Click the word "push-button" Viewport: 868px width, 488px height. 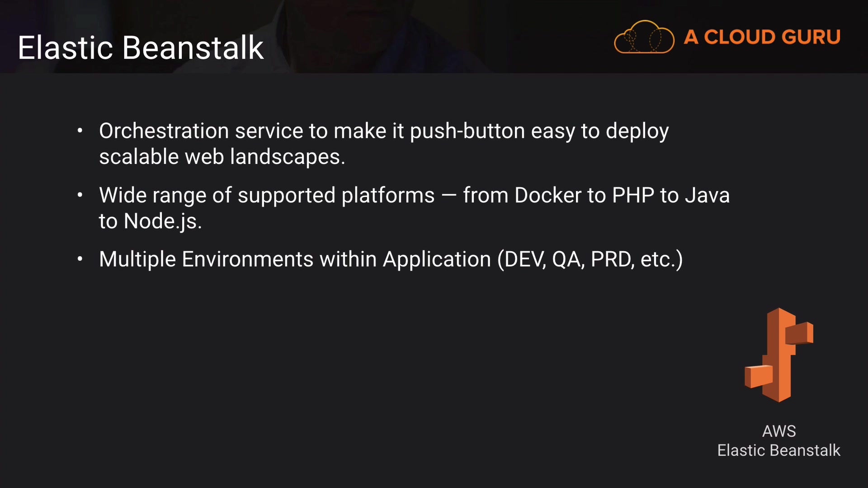[467, 131]
